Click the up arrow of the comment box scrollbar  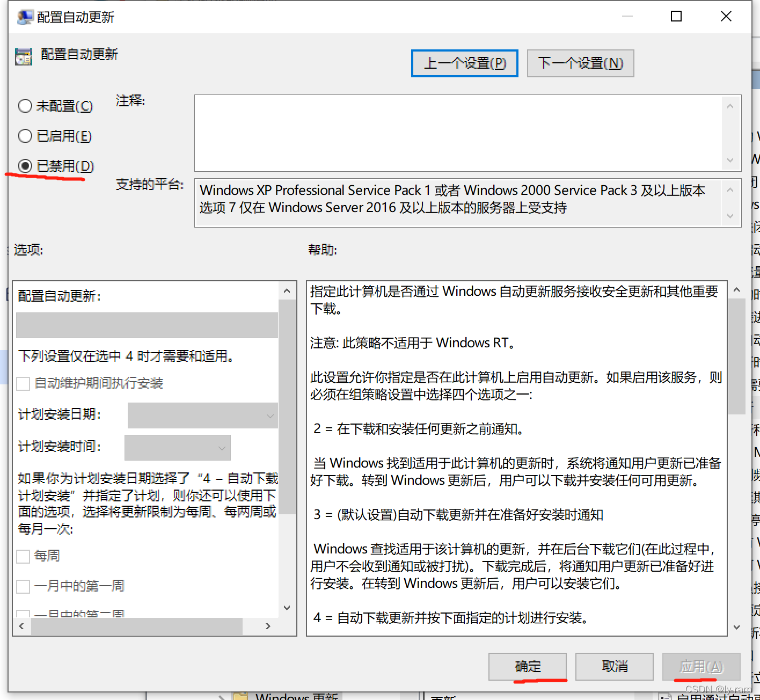click(x=730, y=106)
